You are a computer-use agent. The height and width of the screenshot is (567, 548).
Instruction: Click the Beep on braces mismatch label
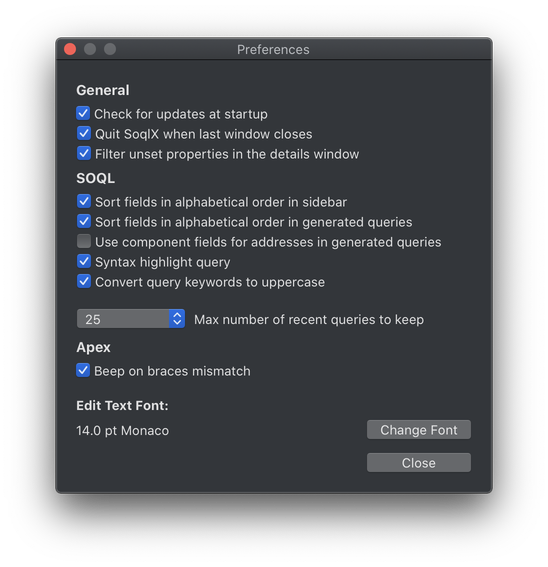tap(172, 371)
